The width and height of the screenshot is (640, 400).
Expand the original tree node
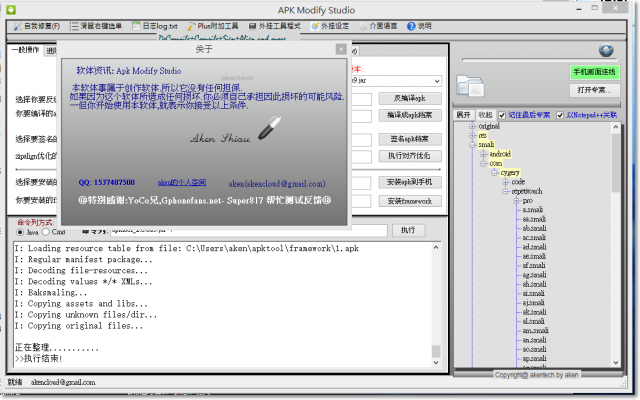tap(472, 126)
